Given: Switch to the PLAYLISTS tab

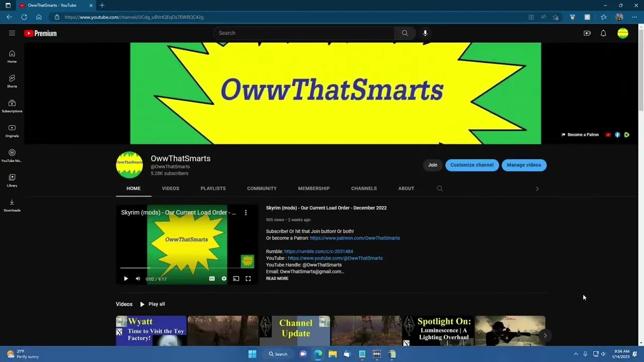Looking at the screenshot, I should click(213, 189).
